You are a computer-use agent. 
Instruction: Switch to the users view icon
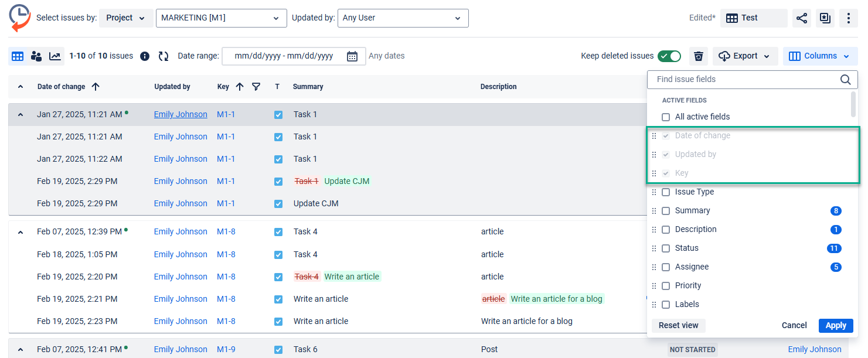(36, 56)
